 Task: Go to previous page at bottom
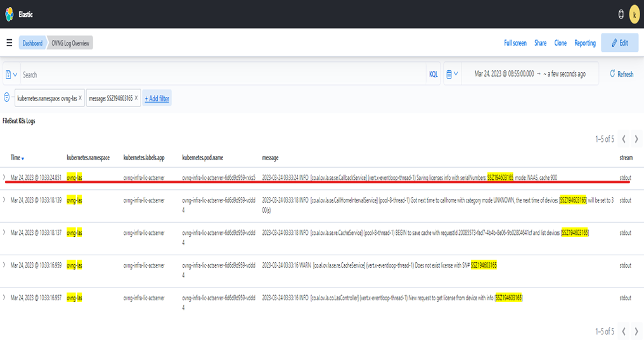(624, 331)
